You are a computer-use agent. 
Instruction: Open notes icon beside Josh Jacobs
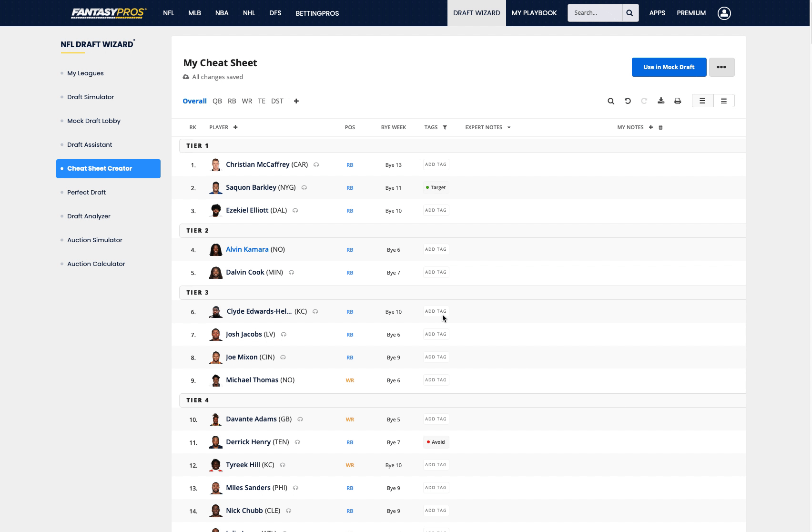284,335
